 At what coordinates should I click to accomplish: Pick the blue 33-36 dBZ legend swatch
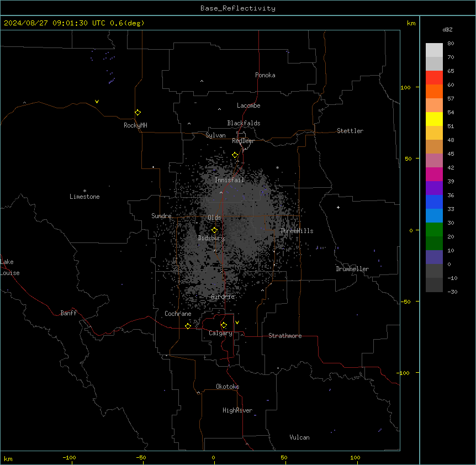click(x=434, y=202)
